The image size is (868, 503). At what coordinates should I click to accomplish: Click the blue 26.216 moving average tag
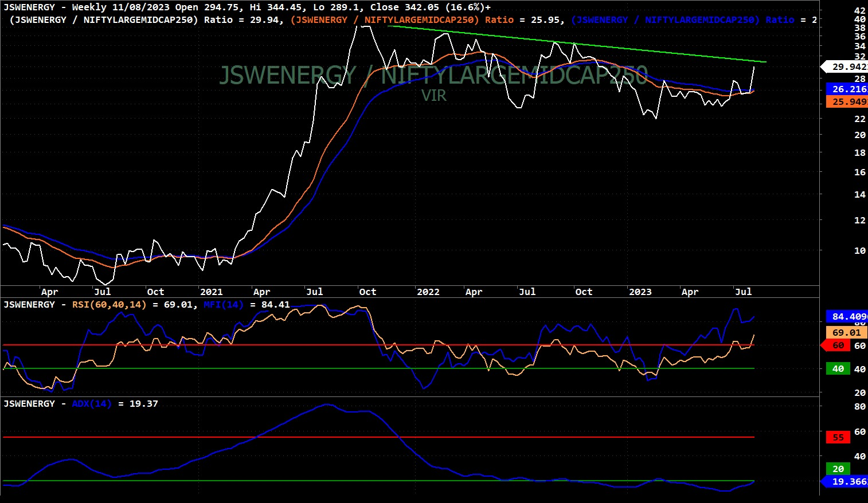tap(847, 89)
